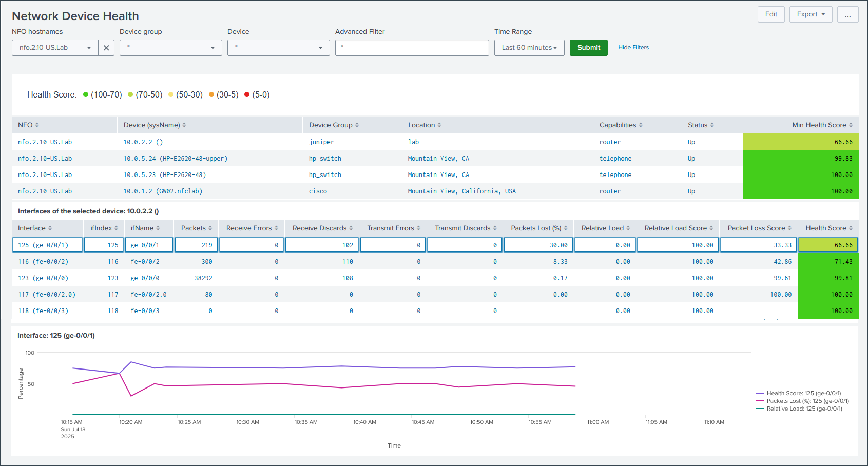Toggle Relative Load legend entry

(804, 409)
